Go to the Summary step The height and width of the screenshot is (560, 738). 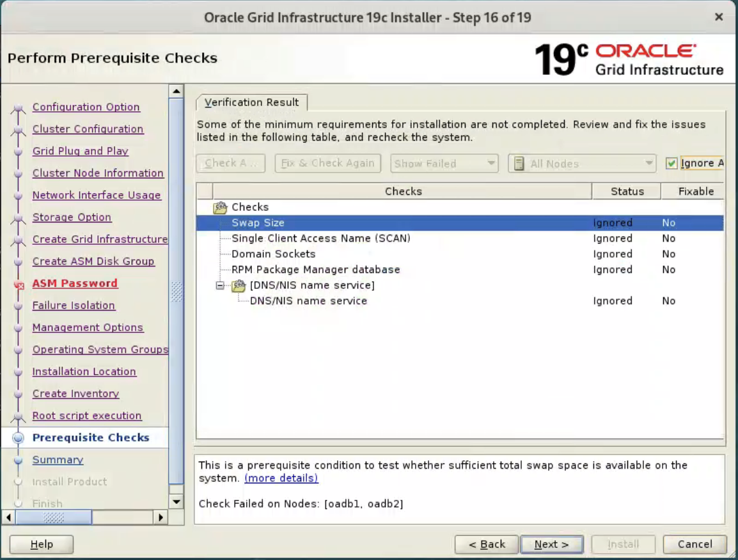[58, 460]
